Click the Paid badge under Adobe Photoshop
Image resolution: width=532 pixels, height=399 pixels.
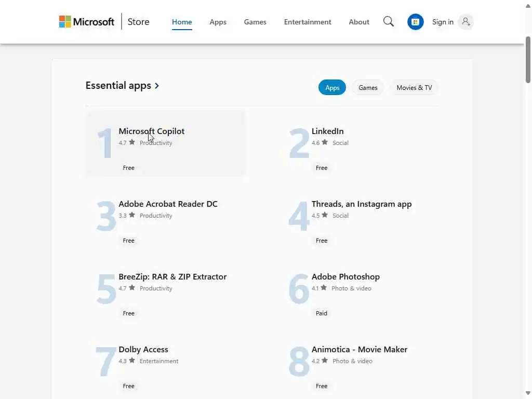click(322, 313)
